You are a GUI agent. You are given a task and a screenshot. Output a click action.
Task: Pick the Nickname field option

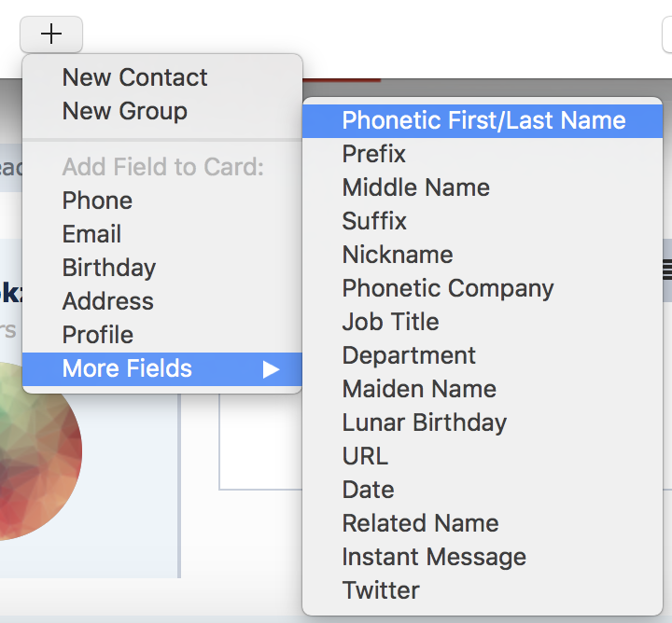click(397, 255)
